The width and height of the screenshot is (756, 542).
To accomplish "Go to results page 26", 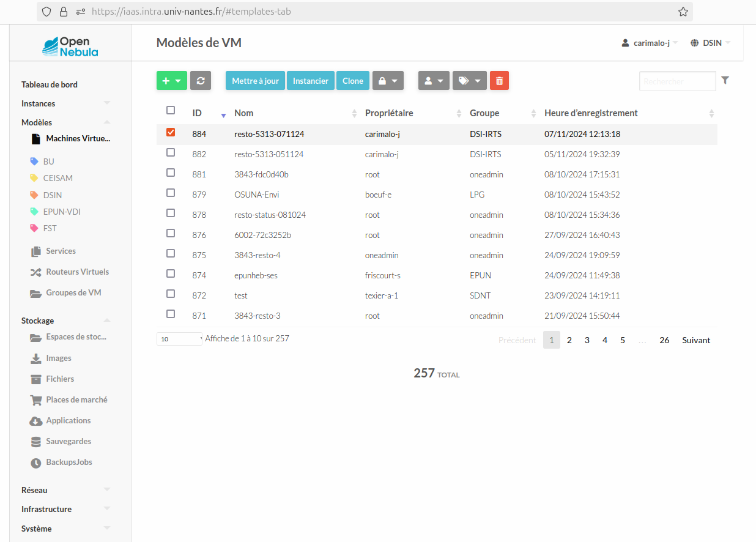I will [x=664, y=340].
